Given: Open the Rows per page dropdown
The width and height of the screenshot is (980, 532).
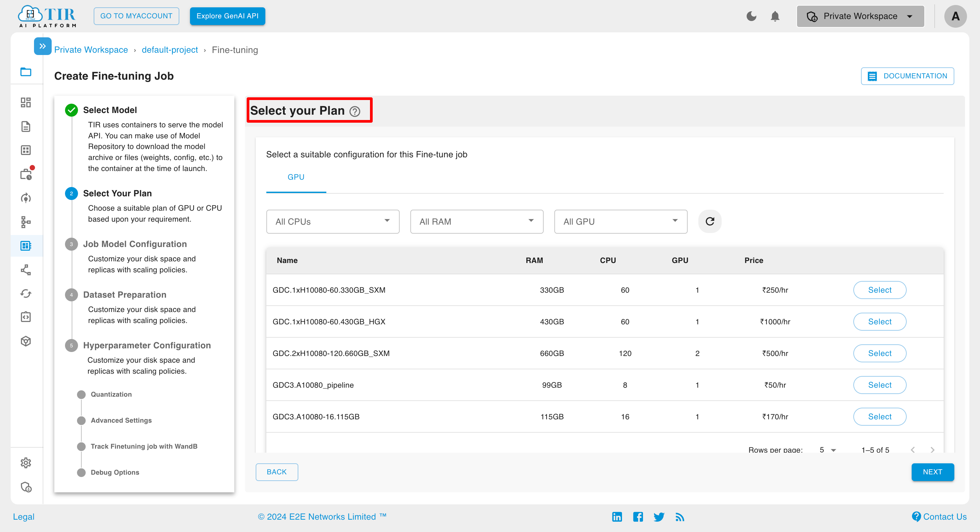Looking at the screenshot, I should tap(828, 450).
